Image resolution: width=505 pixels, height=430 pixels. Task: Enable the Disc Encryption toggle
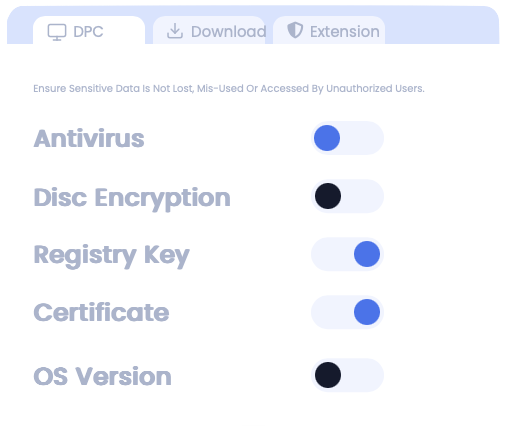click(347, 196)
